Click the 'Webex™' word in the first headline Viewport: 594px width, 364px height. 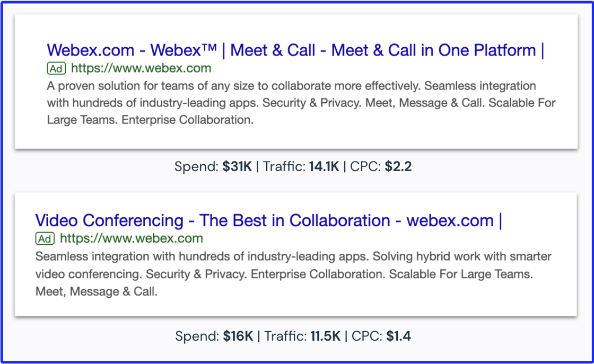click(184, 50)
